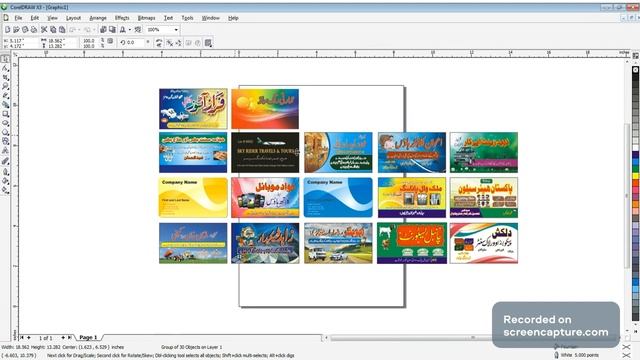Select the Freehand tool in the toolbox
The height and width of the screenshot is (360, 640).
coord(5,95)
